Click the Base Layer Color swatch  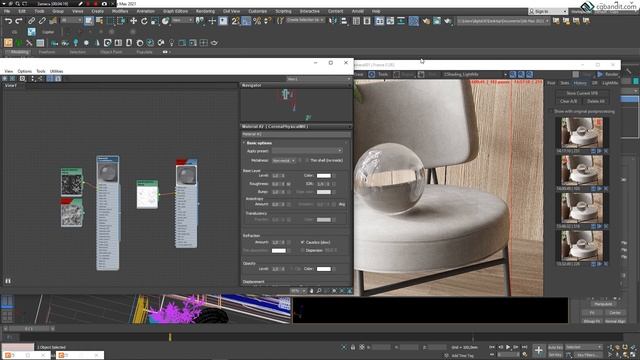[x=324, y=176]
